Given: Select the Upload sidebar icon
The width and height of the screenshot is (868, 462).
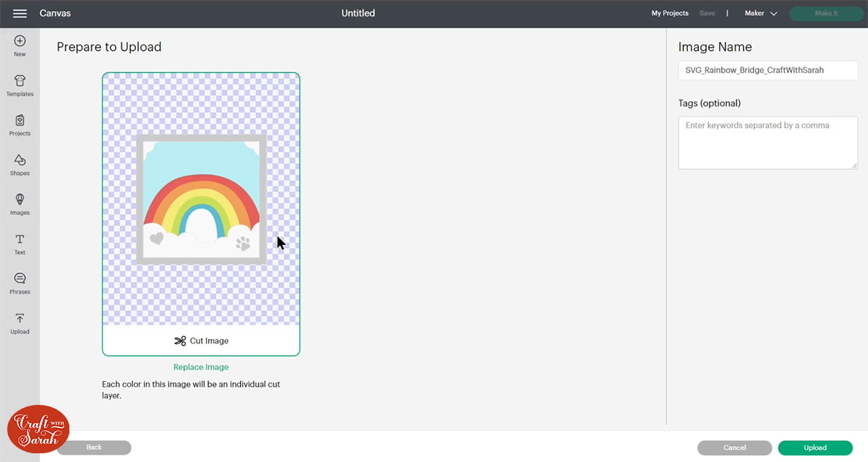Looking at the screenshot, I should pos(20,322).
